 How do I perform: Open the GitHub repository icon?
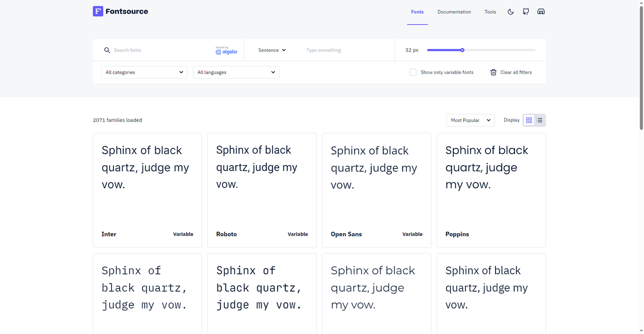tap(526, 12)
